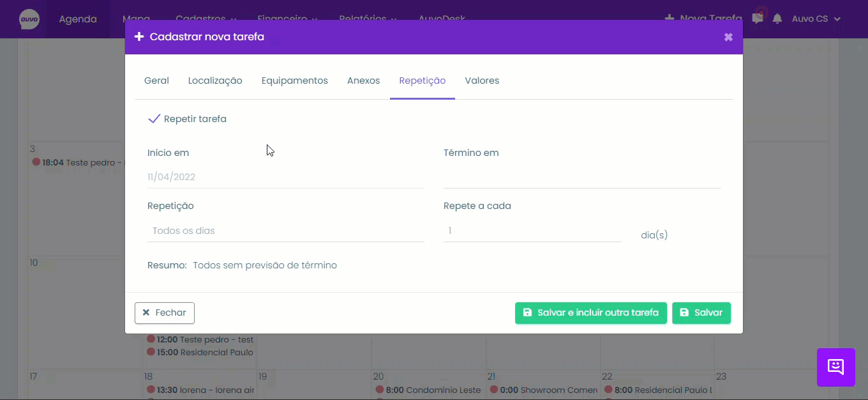Open the chat messages icon in header

tap(758, 19)
